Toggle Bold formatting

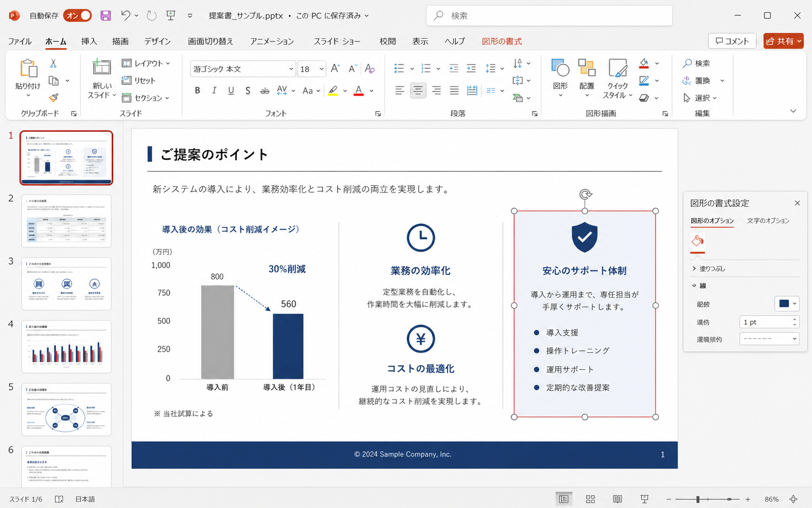coord(197,91)
